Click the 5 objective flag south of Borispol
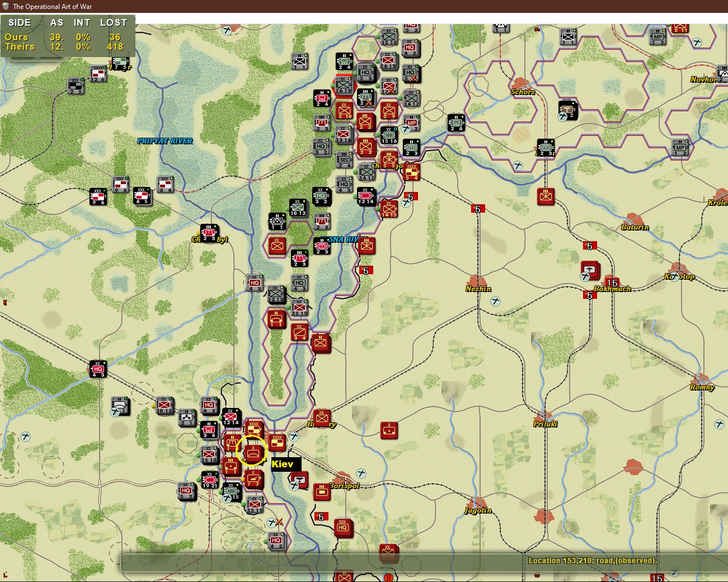Screen dimensions: 728x582 (x=321, y=517)
